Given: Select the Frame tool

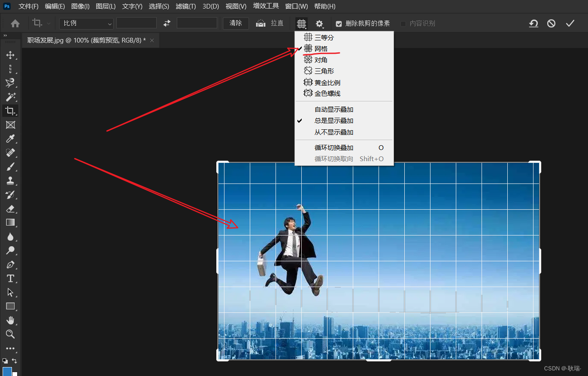Looking at the screenshot, I should coord(10,125).
